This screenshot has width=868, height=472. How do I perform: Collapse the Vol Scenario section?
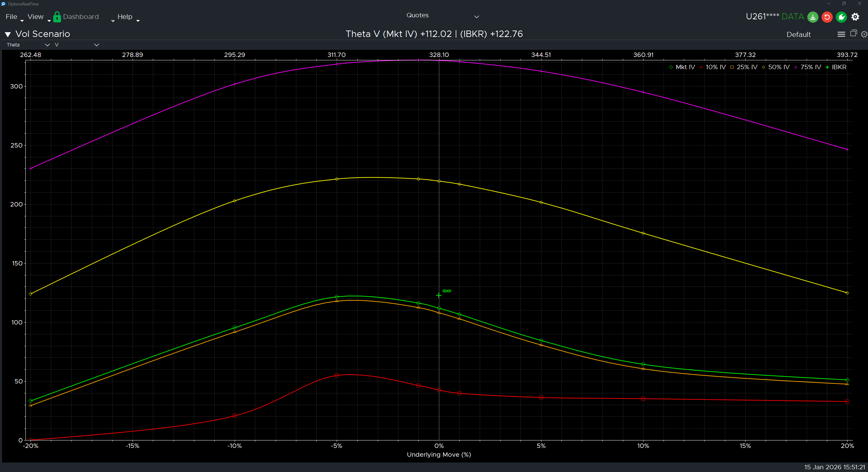pos(7,34)
